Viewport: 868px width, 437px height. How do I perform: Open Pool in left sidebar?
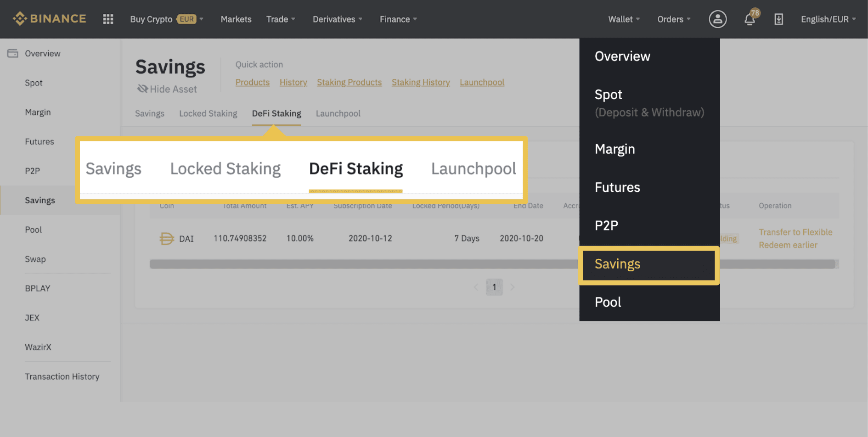[33, 230]
